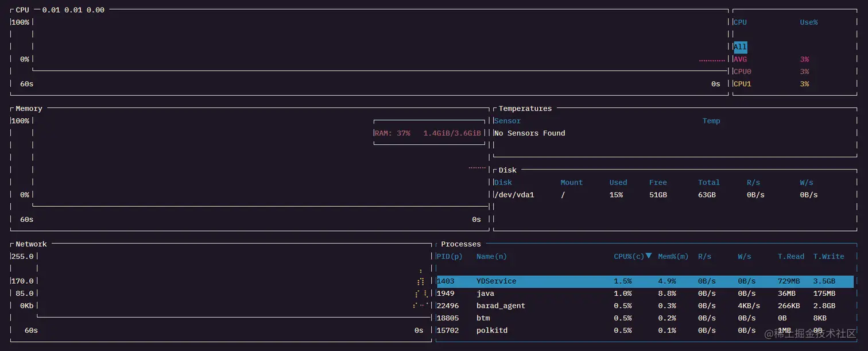Select the /dev/vda1 disk row
The height and width of the screenshot is (351, 868).
tap(514, 195)
